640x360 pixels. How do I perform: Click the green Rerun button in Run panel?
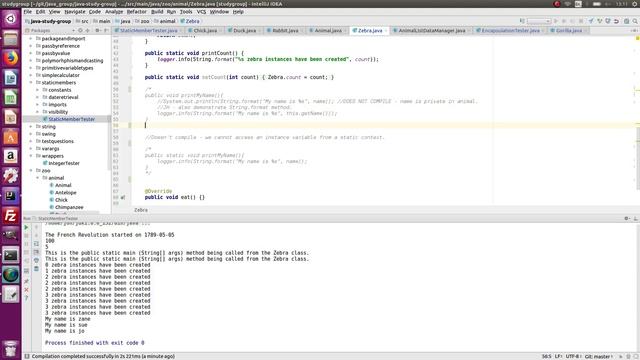pos(27,227)
